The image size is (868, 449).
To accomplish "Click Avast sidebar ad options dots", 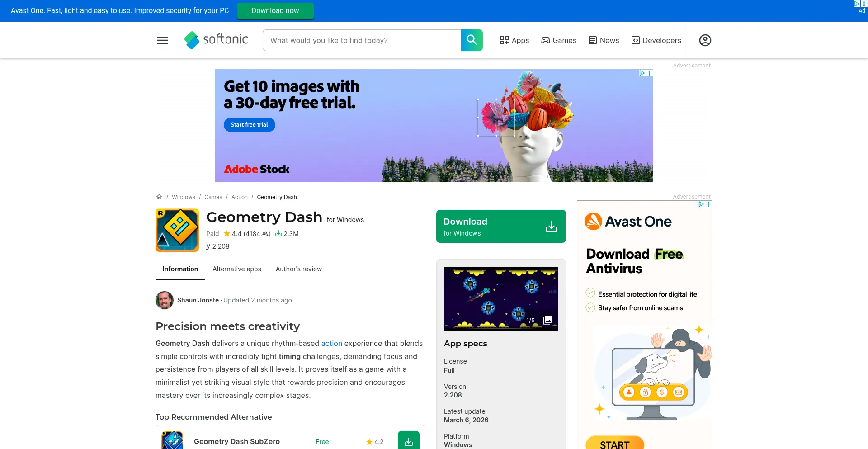I will (x=708, y=204).
